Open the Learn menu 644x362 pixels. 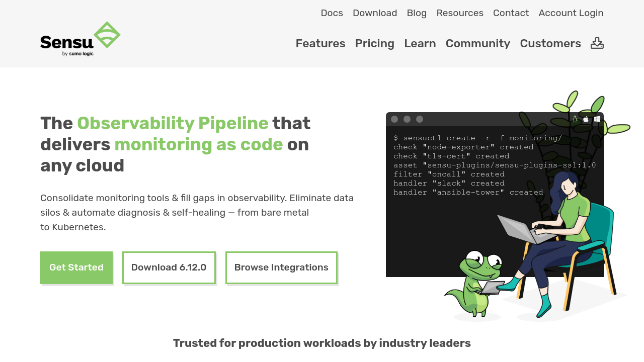click(420, 44)
